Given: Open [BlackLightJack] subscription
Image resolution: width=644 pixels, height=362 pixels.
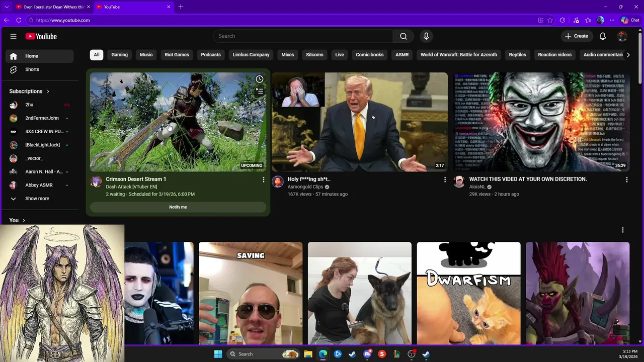Looking at the screenshot, I should [40, 145].
